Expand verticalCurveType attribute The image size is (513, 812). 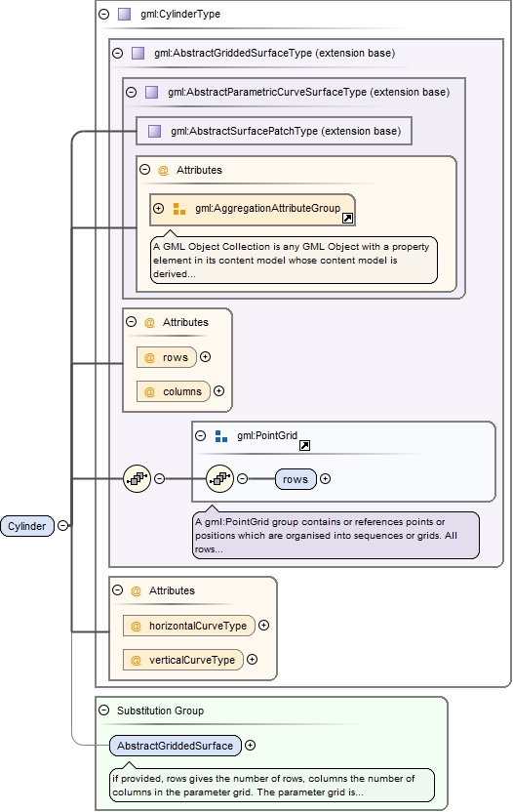pyautogui.click(x=252, y=659)
